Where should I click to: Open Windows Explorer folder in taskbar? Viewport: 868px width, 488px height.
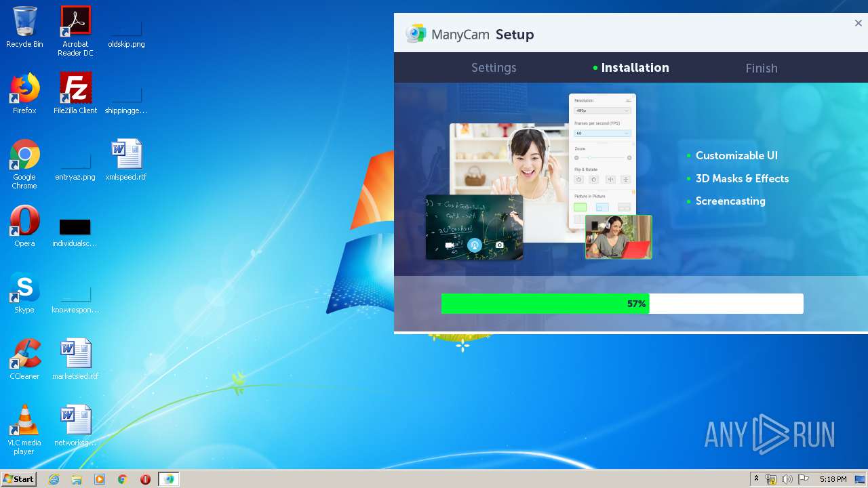pos(77,479)
